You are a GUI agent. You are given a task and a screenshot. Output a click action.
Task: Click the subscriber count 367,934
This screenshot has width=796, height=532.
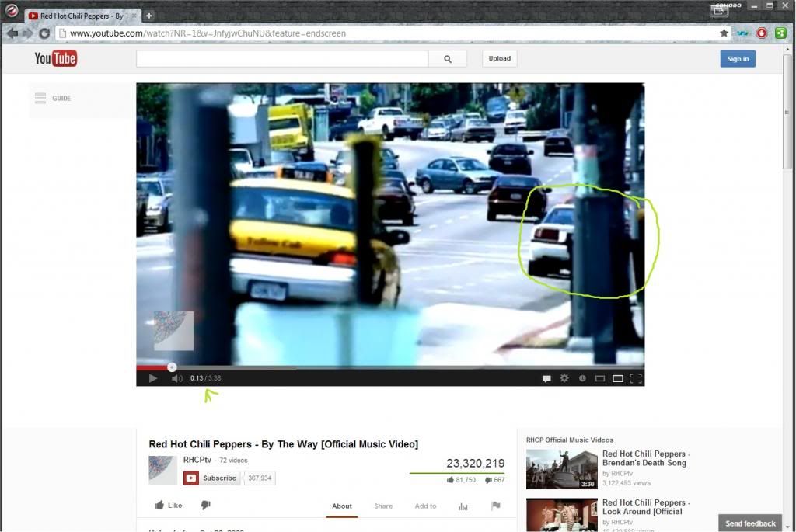click(x=260, y=478)
